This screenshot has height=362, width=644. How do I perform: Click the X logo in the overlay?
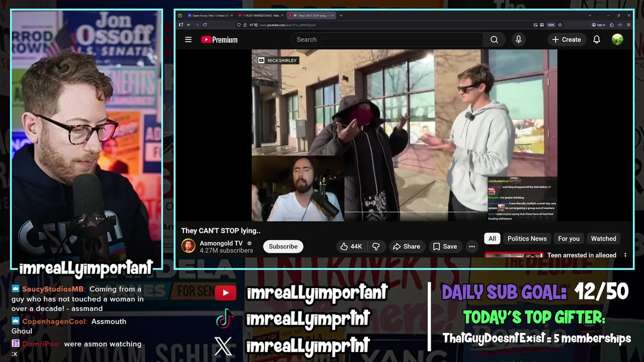tap(223, 346)
